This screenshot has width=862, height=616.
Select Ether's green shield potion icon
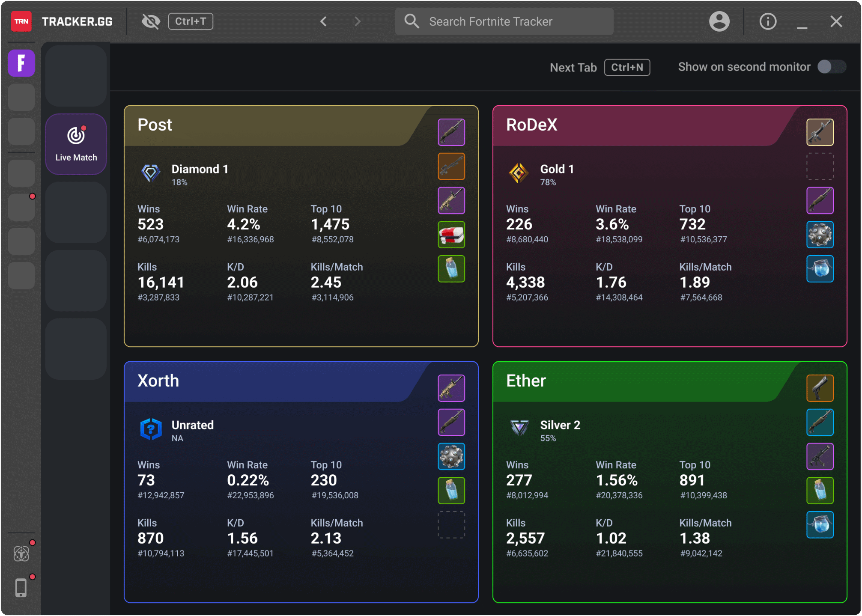(820, 491)
